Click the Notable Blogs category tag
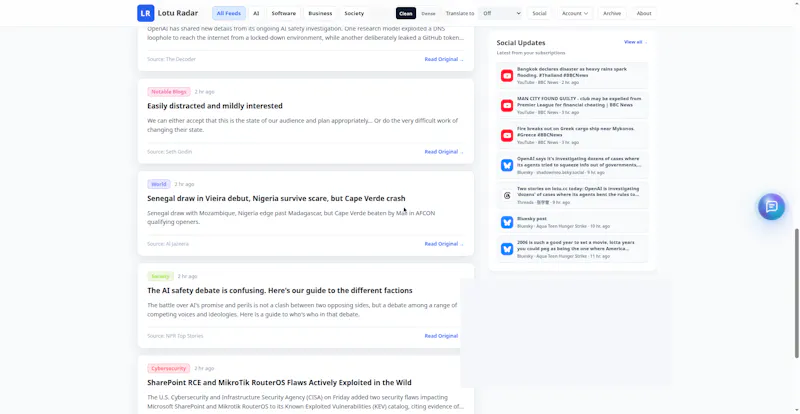 click(169, 92)
